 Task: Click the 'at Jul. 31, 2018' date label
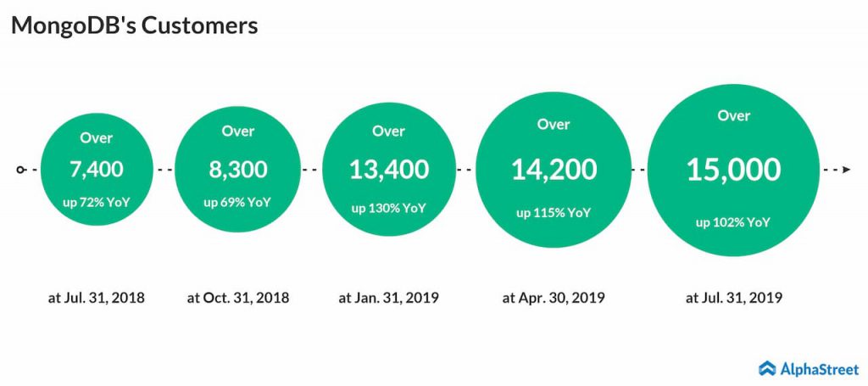(97, 298)
